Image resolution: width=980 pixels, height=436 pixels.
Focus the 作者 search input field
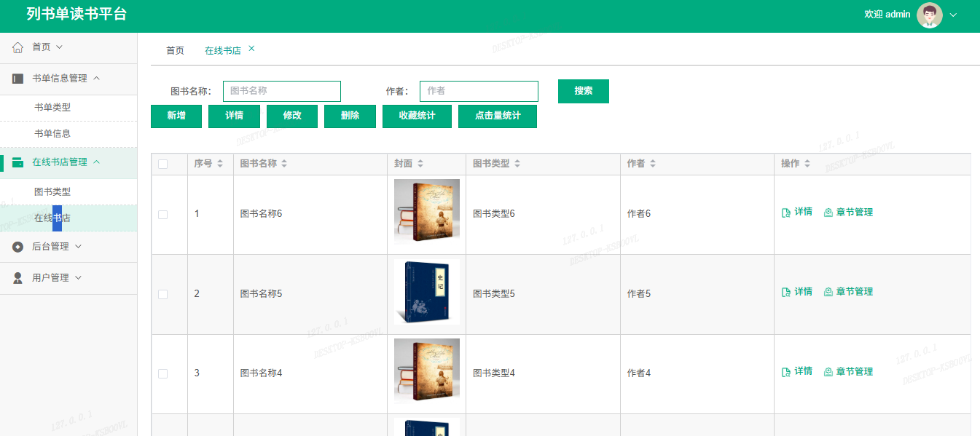[479, 91]
